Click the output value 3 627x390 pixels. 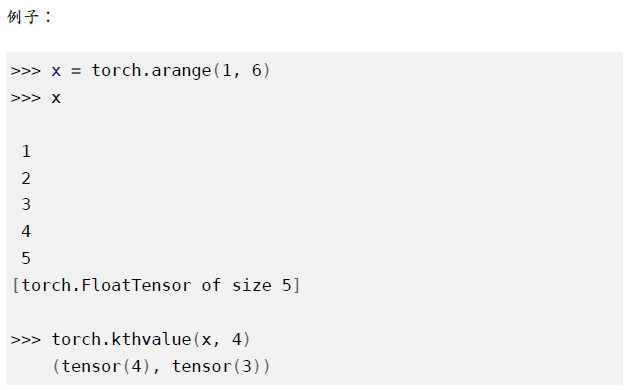tap(26, 205)
